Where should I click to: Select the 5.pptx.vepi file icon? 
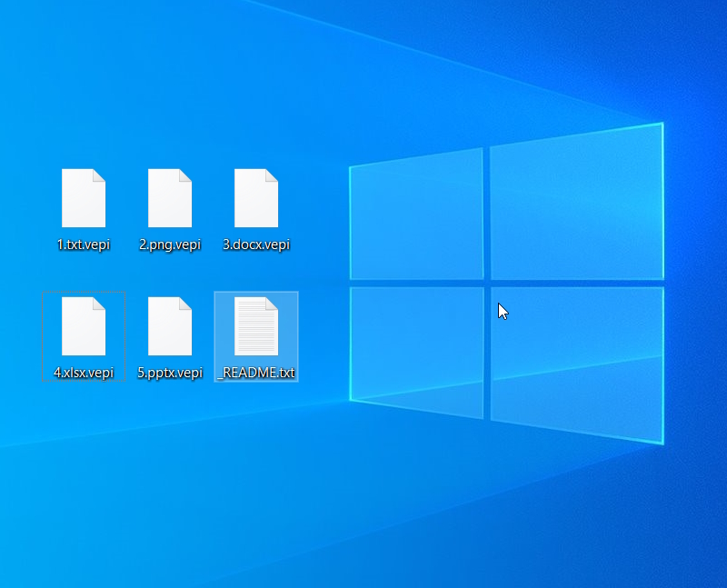pyautogui.click(x=170, y=326)
